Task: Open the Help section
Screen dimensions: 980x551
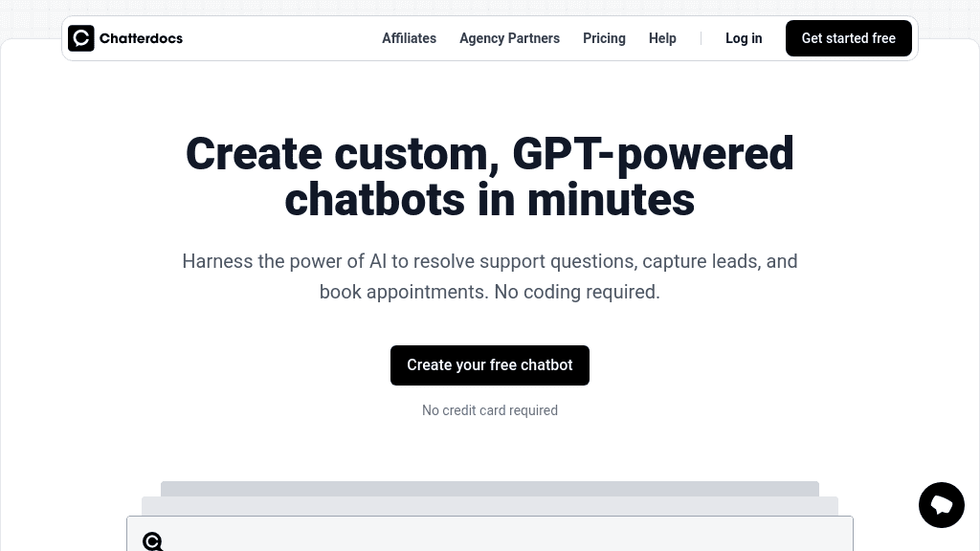Action: point(662,38)
